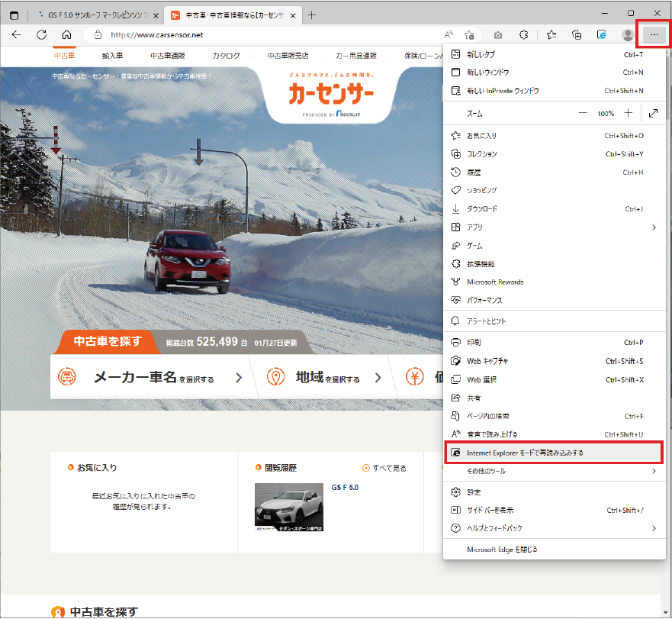Open 拡張機能 from the menu
Image resolution: width=672 pixels, height=619 pixels.
pyautogui.click(x=554, y=264)
